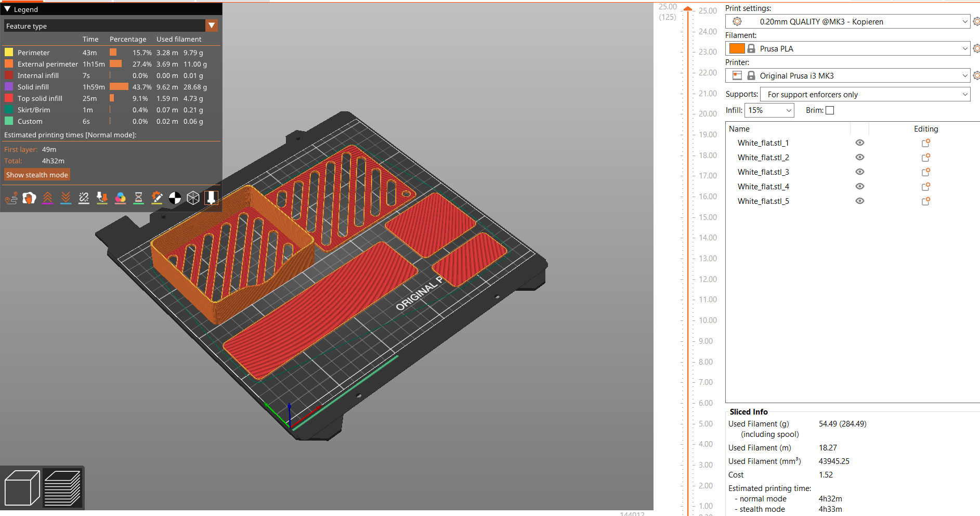Toggle center of gravity marker icon
Viewport: 980px width, 516px height.
175,198
